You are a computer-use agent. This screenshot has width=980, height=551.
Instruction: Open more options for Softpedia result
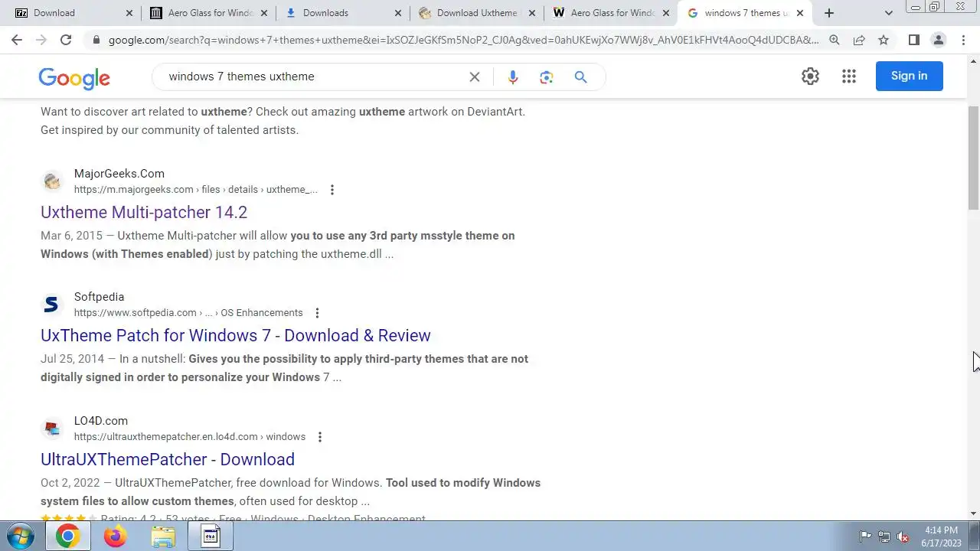pyautogui.click(x=317, y=313)
